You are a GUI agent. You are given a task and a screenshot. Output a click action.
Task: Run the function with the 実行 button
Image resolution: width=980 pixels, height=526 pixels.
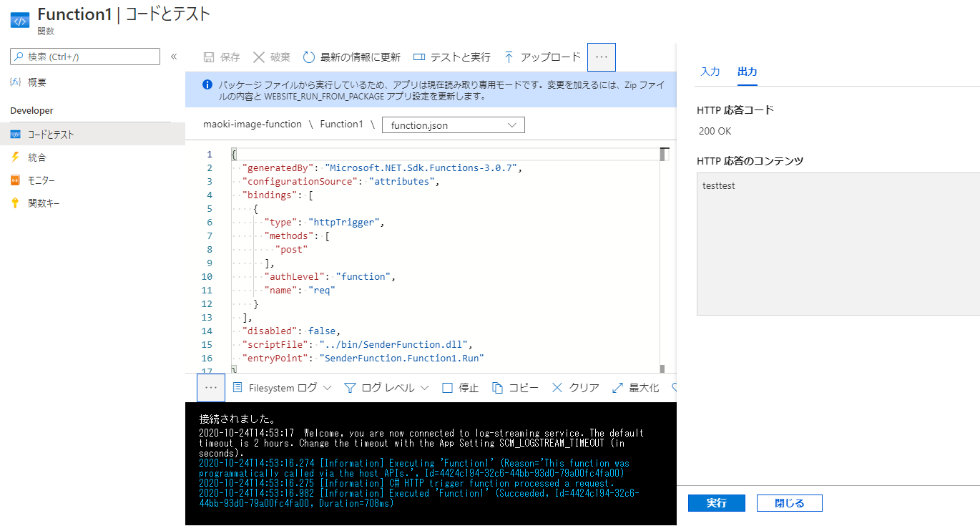pos(716,503)
